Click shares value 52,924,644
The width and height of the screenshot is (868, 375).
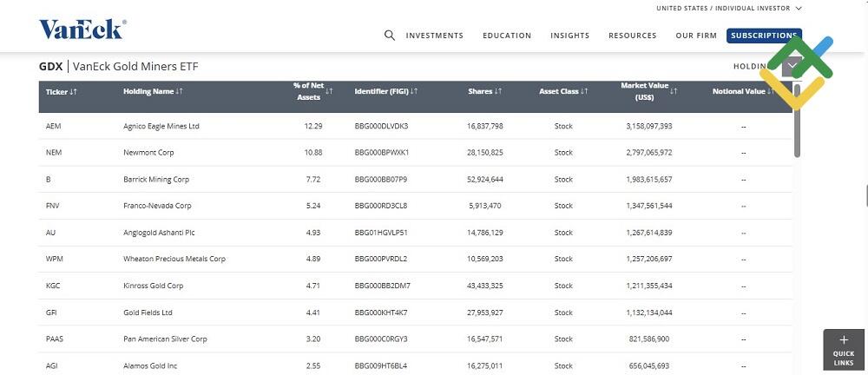[x=485, y=180]
